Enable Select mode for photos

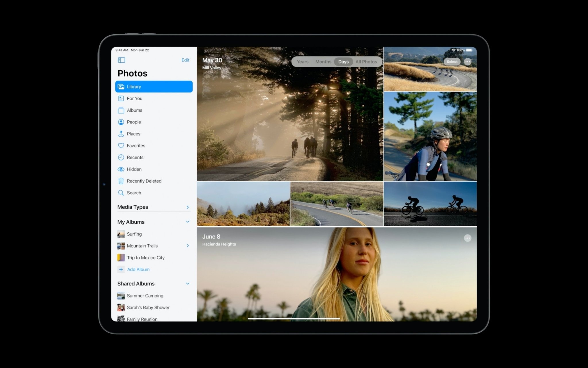(x=452, y=62)
